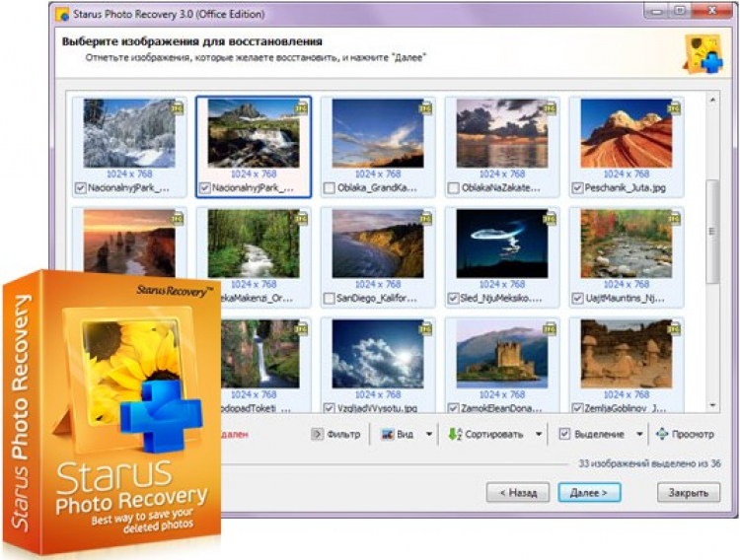Click the Фильтр toolbar button

click(x=336, y=434)
